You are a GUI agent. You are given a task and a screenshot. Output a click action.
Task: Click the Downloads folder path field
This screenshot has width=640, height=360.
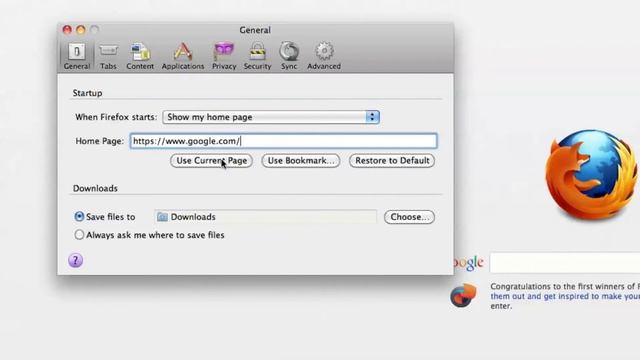265,217
